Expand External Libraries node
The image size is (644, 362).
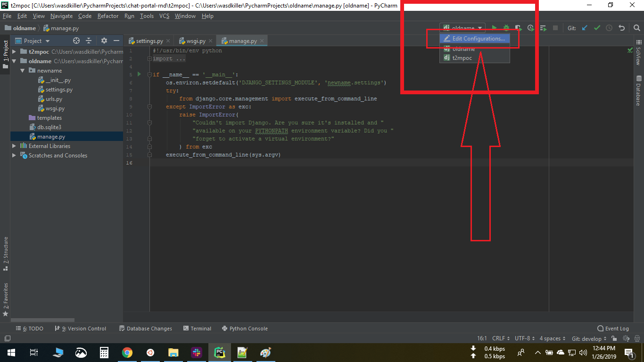[x=14, y=146]
